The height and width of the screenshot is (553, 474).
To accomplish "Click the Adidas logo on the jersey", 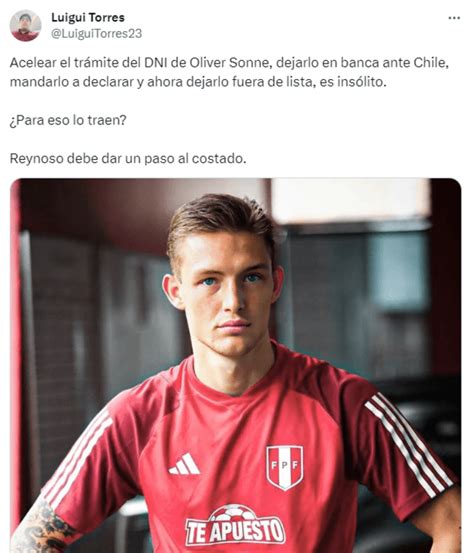I will tap(184, 463).
